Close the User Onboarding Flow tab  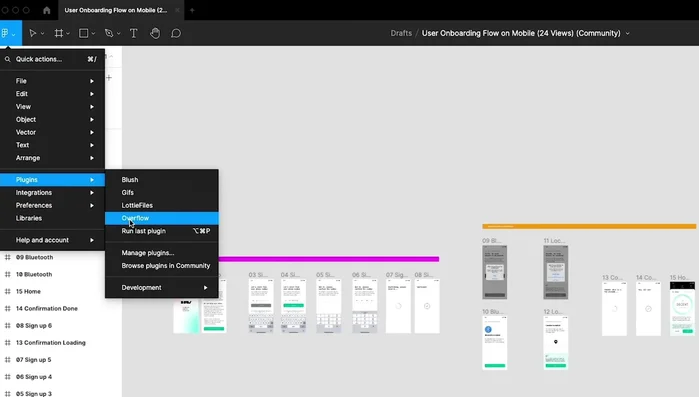(x=177, y=10)
